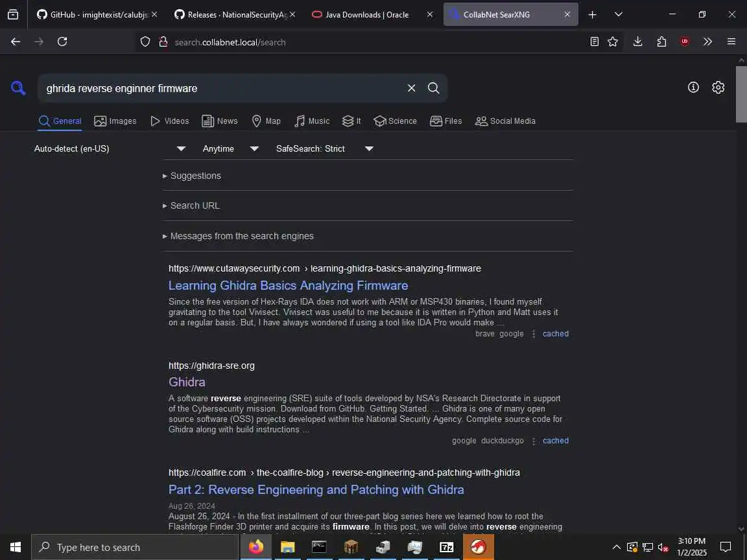Open the extensions puzzle icon

(x=661, y=42)
